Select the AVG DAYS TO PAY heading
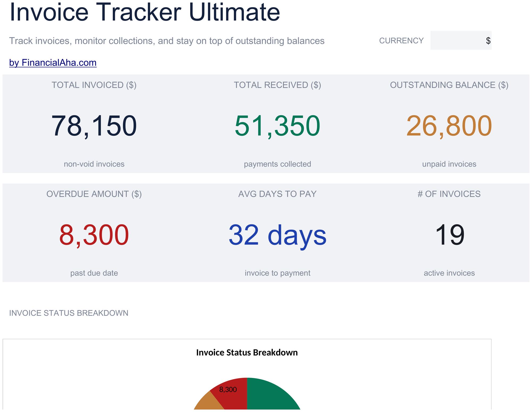 tap(277, 194)
